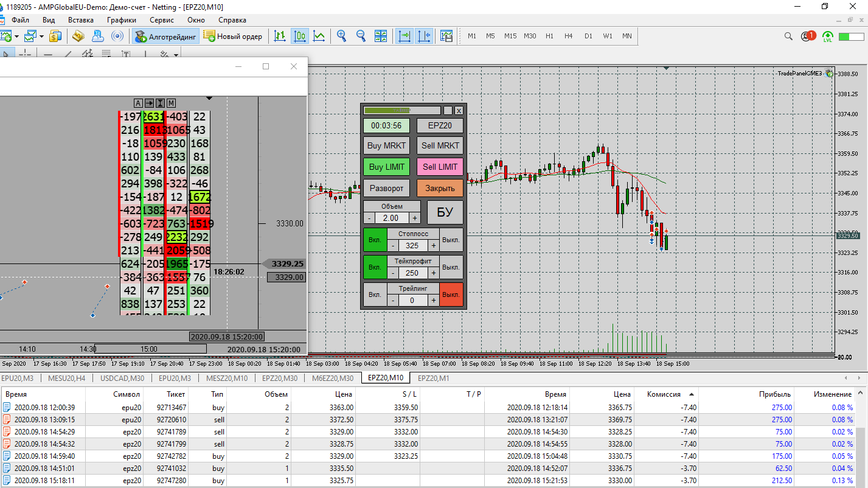This screenshot has height=488, width=868.
Task: Open the Сервис menu
Action: [x=162, y=20]
